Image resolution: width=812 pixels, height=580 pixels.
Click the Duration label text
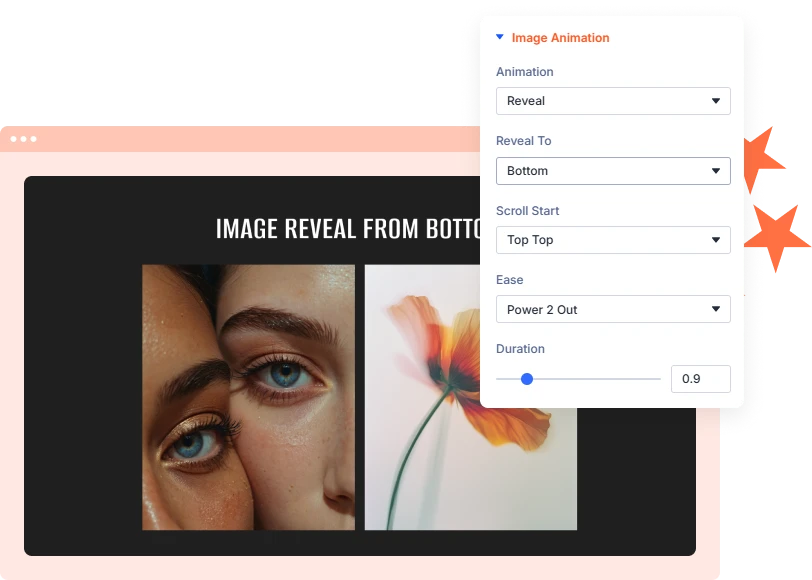(x=520, y=349)
